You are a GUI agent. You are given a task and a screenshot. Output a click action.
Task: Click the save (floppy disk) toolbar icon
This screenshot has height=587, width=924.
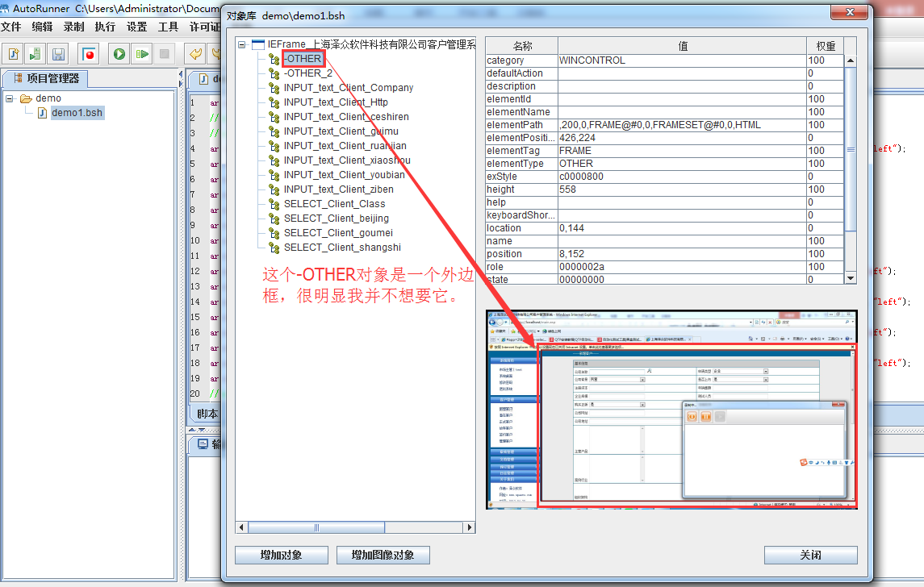click(58, 54)
